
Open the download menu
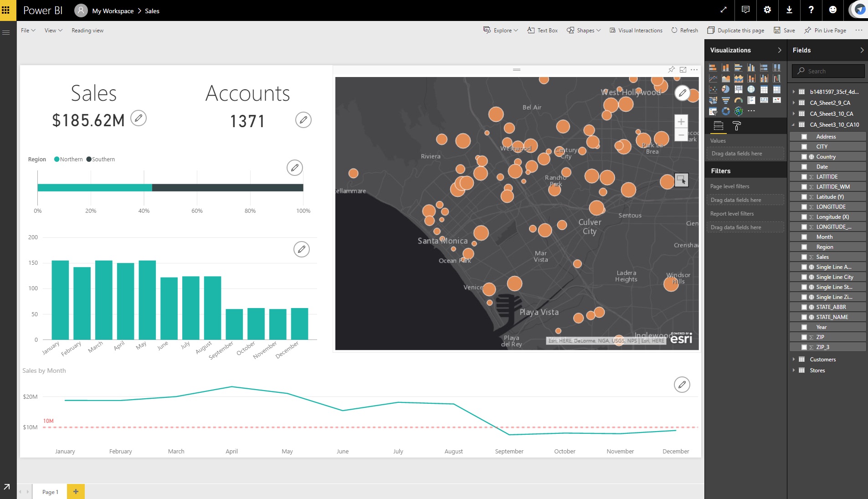789,10
